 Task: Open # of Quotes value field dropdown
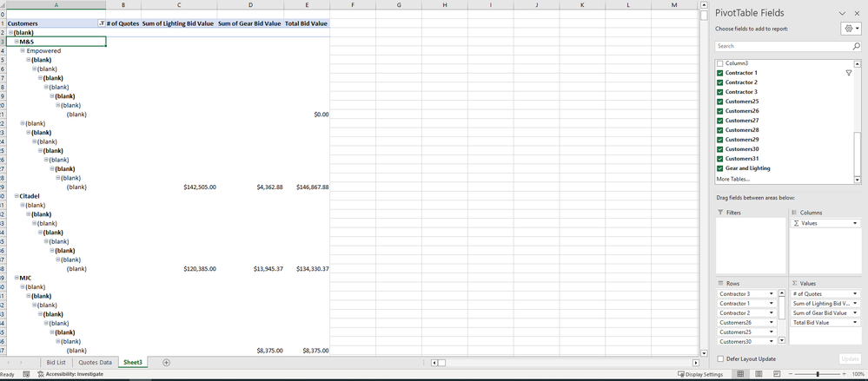point(857,293)
